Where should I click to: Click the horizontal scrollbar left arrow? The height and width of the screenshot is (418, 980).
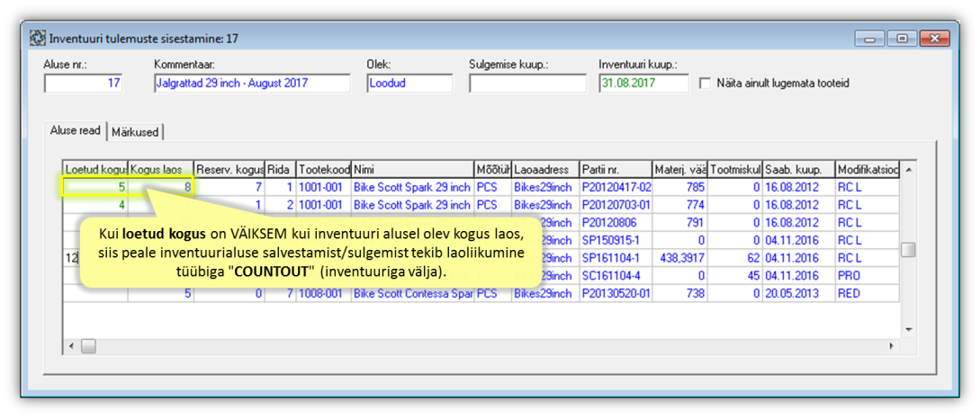[70, 346]
